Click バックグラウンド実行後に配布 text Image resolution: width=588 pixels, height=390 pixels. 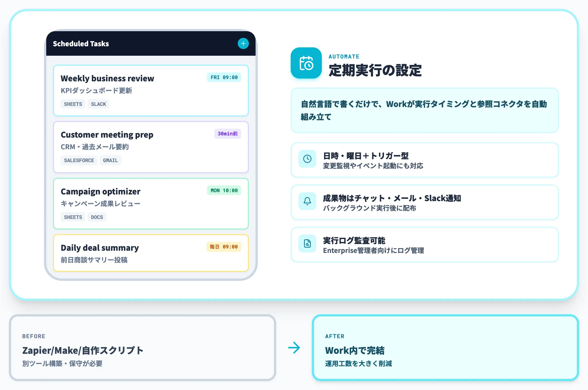point(369,208)
